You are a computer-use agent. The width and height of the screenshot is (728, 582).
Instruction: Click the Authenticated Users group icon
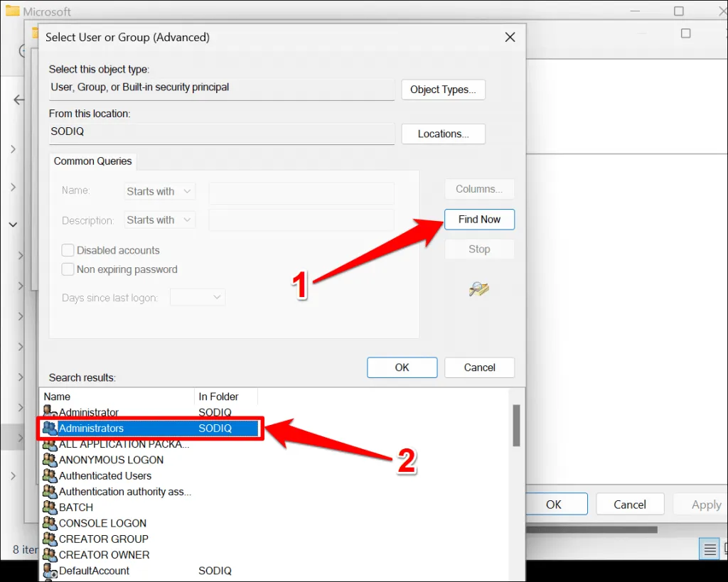click(50, 475)
